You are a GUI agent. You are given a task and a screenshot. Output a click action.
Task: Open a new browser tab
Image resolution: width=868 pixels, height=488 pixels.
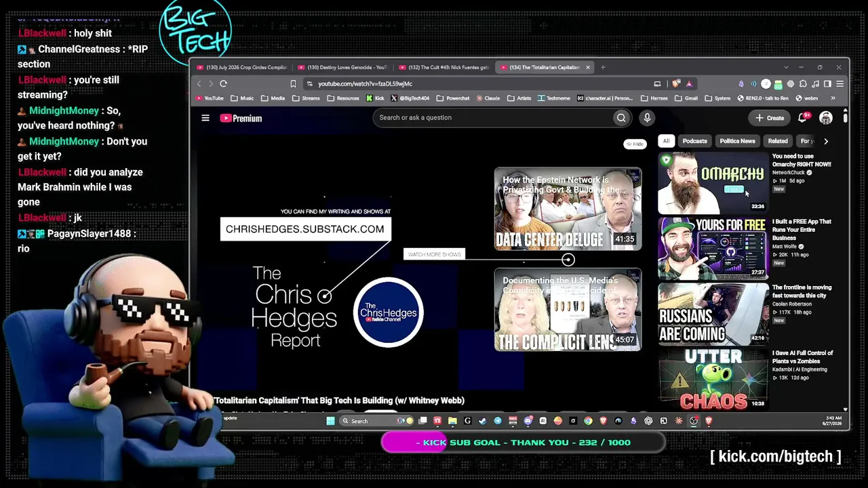click(x=603, y=67)
